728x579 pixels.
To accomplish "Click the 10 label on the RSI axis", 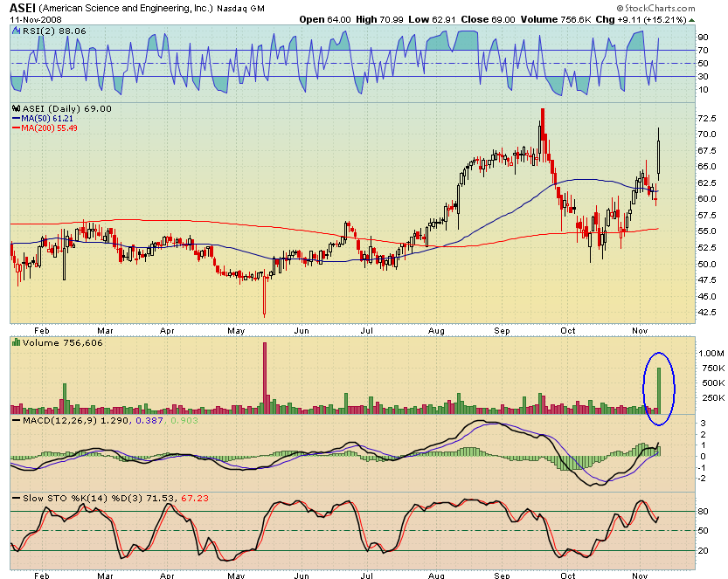I will click(703, 90).
